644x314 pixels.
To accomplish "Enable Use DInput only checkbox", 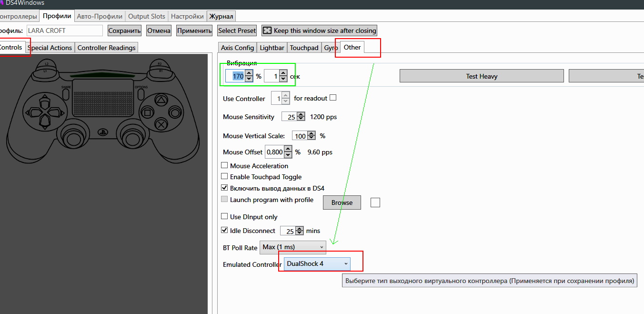I will (224, 216).
